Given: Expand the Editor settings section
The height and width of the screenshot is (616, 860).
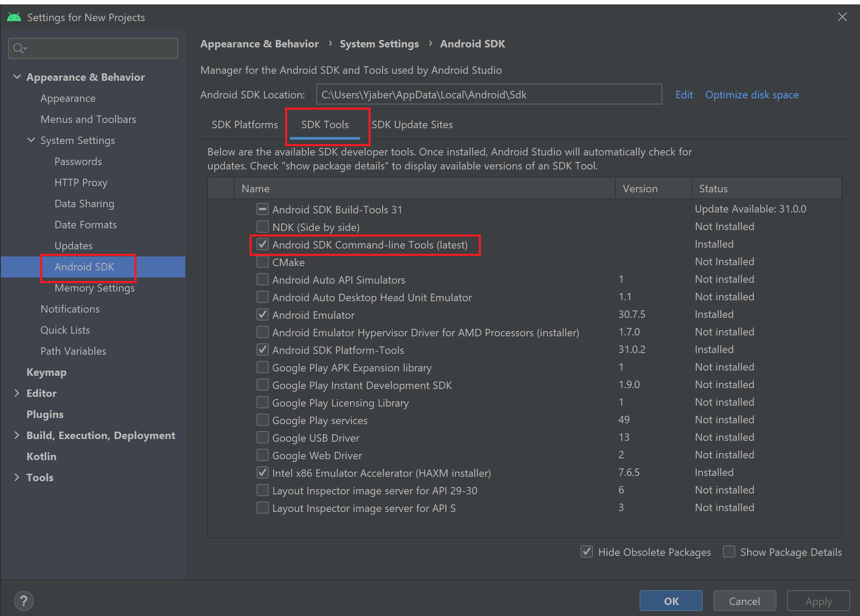Looking at the screenshot, I should (x=17, y=393).
